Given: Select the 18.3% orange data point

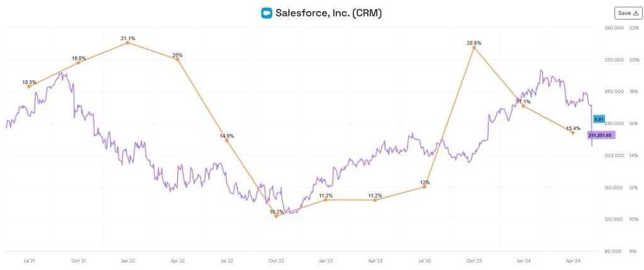Looking at the screenshot, I should tap(29, 87).
